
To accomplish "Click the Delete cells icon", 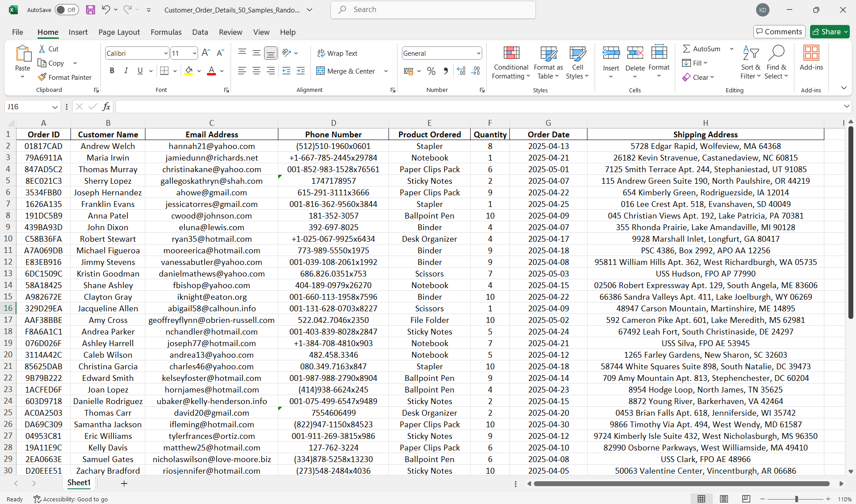I will pyautogui.click(x=635, y=53).
